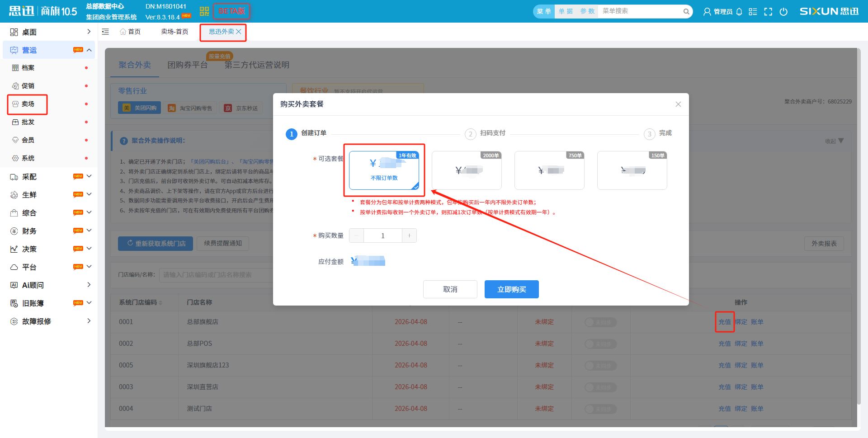The height and width of the screenshot is (438, 868).
Task: Click the power logout icon
Action: (783, 12)
